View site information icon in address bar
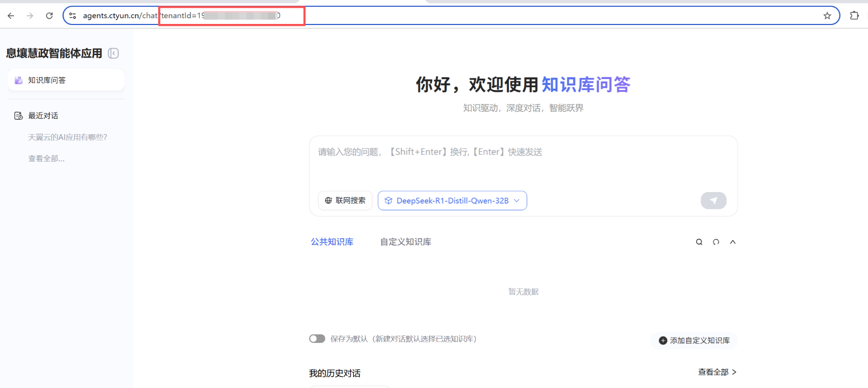 pos(73,16)
